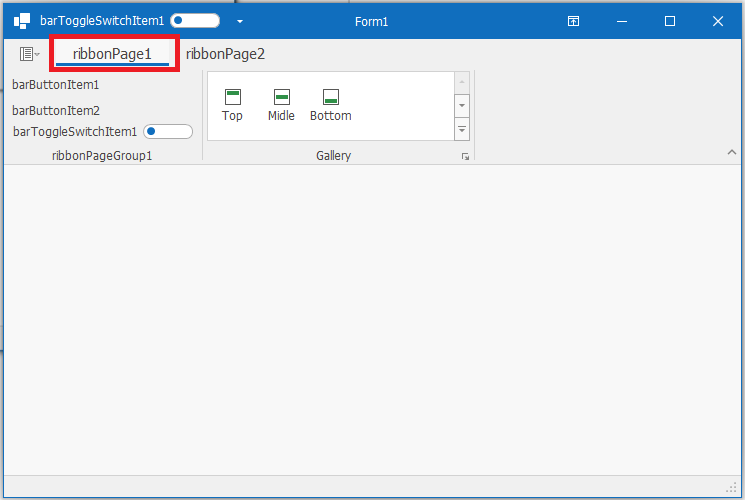
Task: Select the Top gallery item
Action: click(x=232, y=106)
